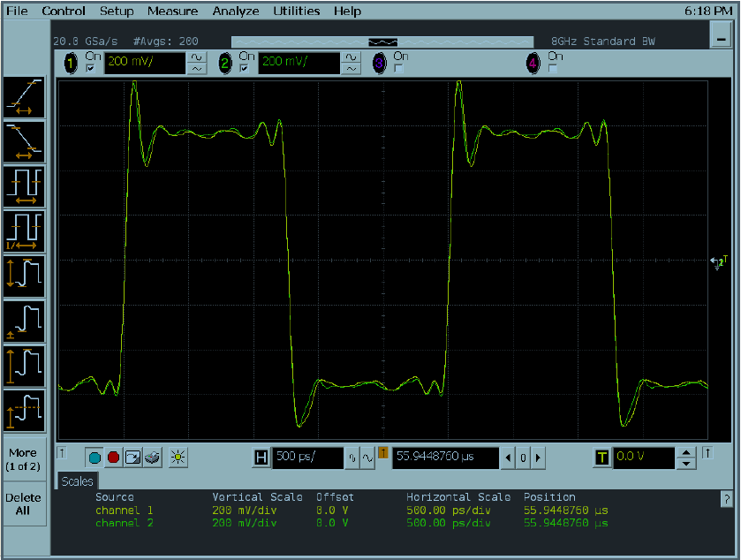
Task: Select the peak-to-peak voltage measurement icon
Action: (24, 277)
